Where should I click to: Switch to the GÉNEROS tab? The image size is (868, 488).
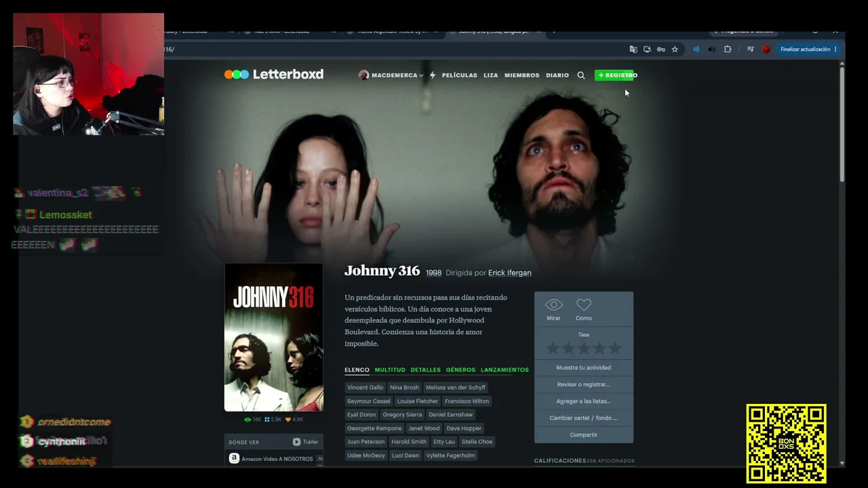pos(460,370)
